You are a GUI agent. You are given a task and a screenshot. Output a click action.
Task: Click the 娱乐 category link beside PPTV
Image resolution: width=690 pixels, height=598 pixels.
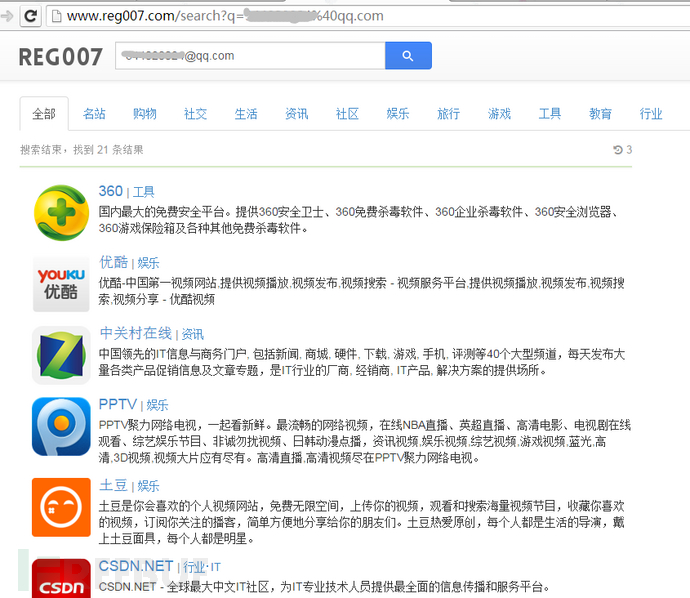(x=158, y=405)
